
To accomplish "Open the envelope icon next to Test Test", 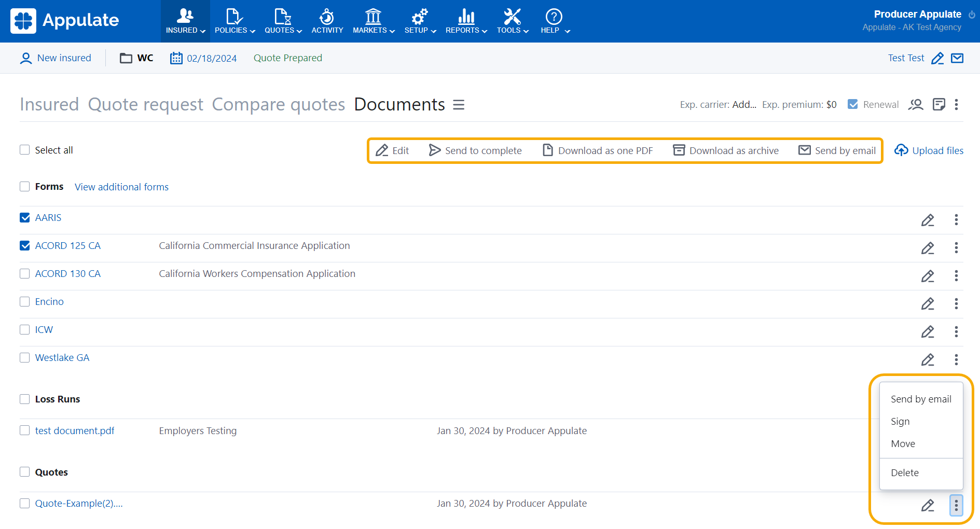I will (957, 58).
